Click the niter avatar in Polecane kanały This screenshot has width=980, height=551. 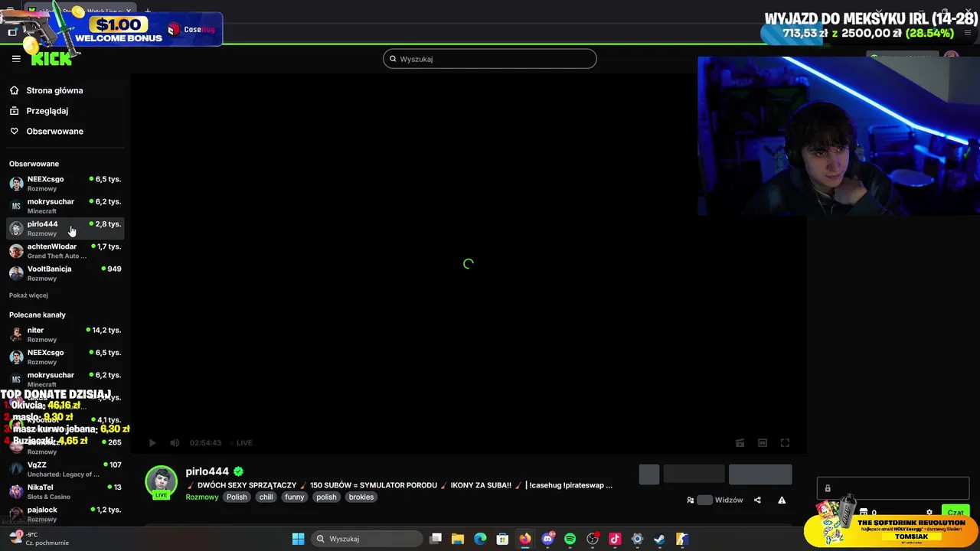16,334
